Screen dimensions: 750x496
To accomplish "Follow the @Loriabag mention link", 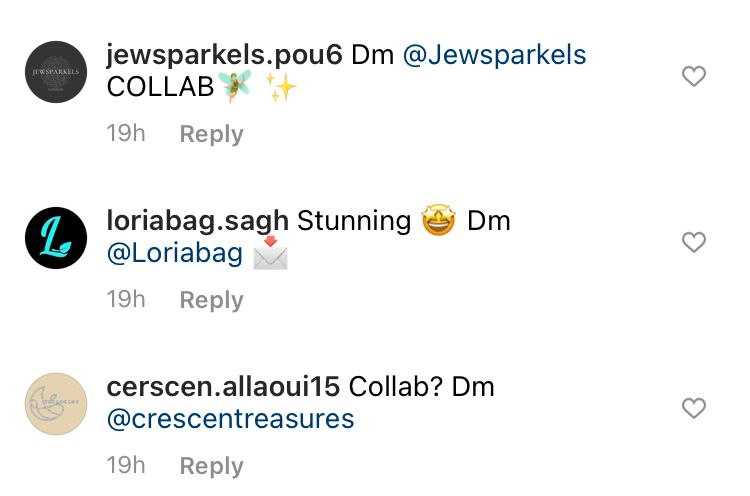I will [x=174, y=254].
